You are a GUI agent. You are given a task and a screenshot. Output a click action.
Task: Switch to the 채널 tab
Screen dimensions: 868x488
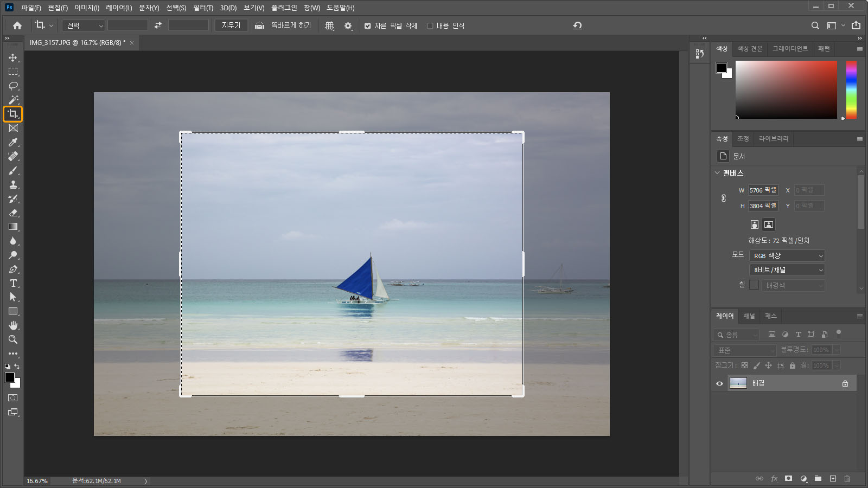point(749,316)
